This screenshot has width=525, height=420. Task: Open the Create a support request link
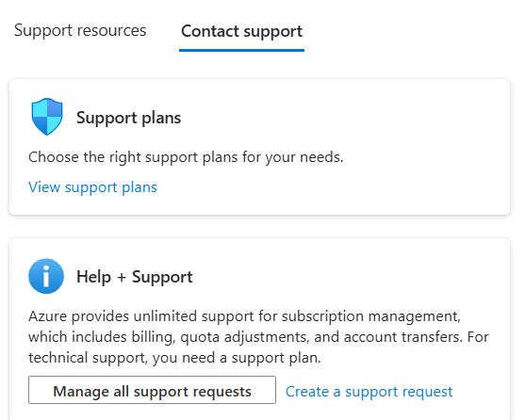(369, 391)
